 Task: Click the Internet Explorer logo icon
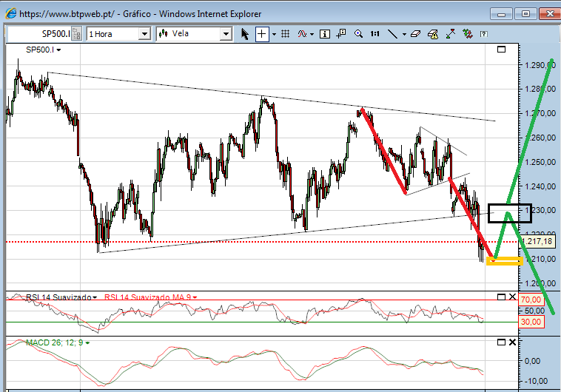point(11,13)
